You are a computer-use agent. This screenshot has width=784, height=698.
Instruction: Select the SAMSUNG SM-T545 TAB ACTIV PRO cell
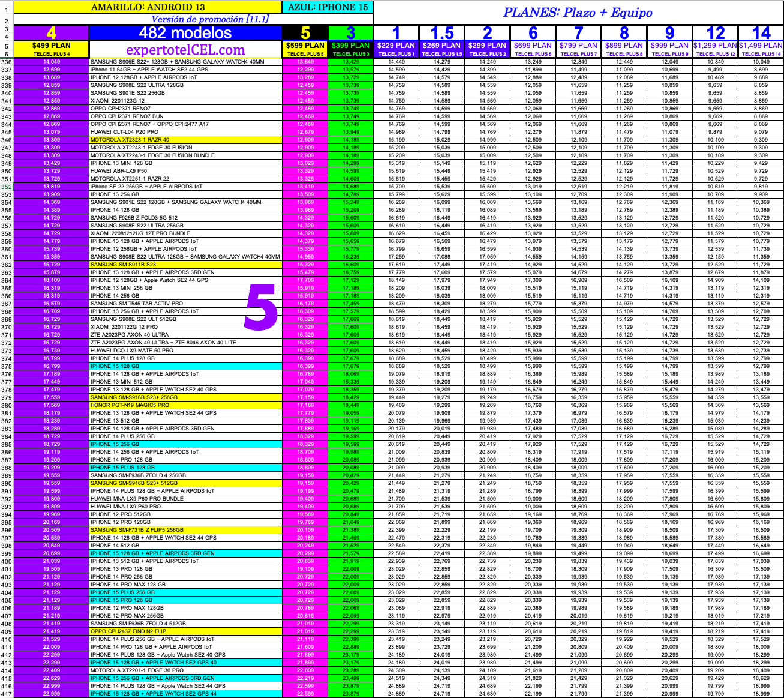185,304
